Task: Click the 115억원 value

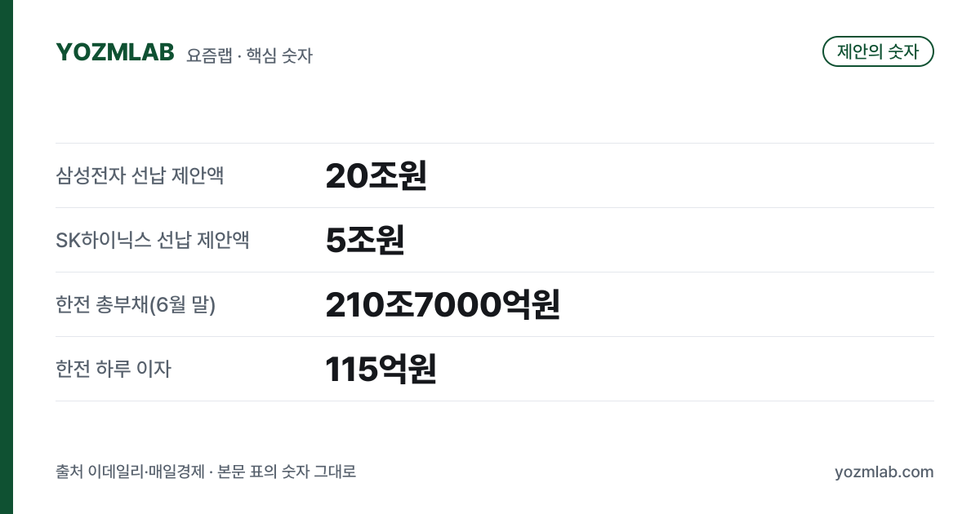Action: point(381,369)
